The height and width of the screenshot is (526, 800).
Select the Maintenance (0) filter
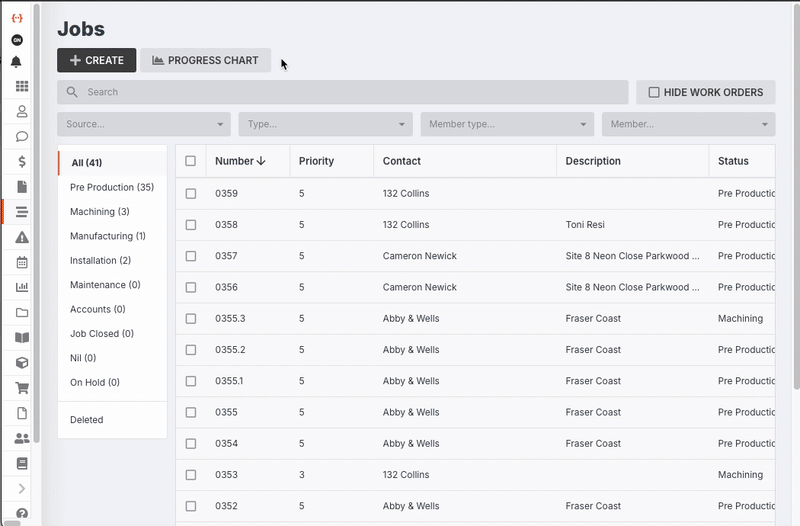[113, 285]
